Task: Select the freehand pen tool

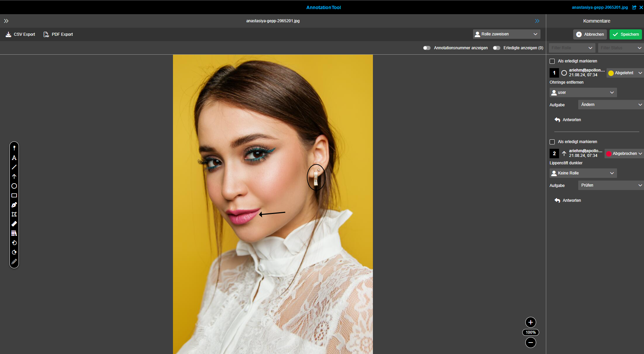Action: coord(14,205)
